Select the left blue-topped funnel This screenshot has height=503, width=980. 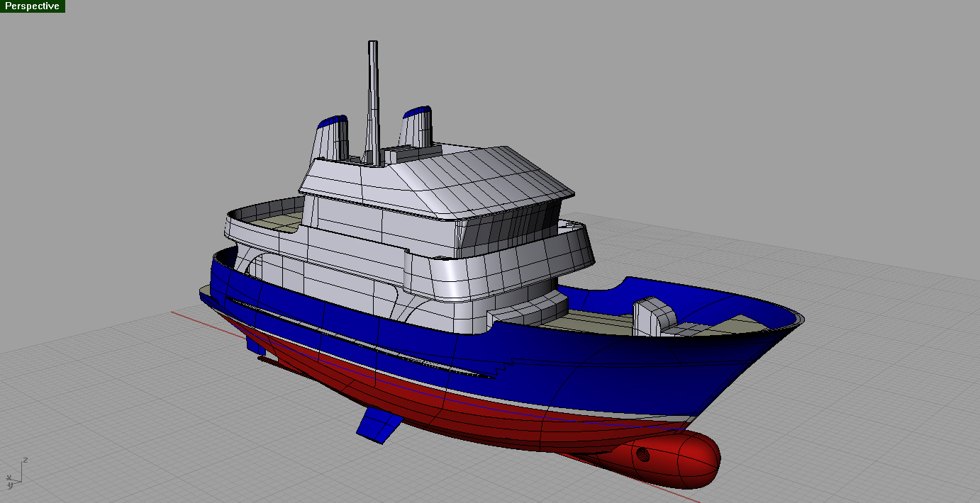pos(330,138)
